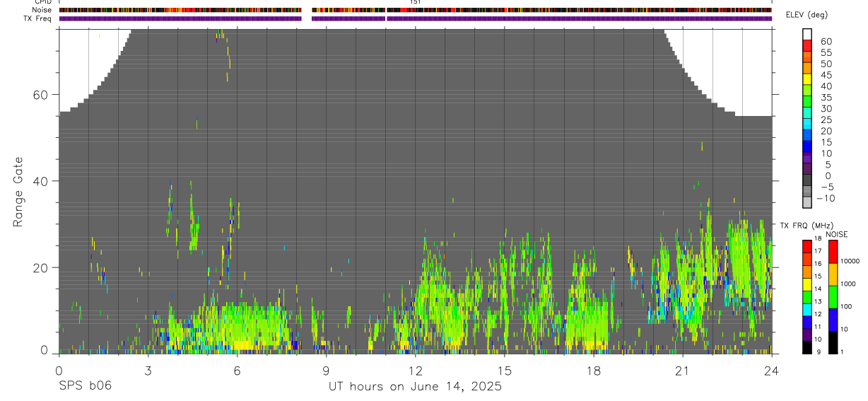Click the 'NOISE' legend title
Screen dimensions: 868x401
tap(837, 234)
